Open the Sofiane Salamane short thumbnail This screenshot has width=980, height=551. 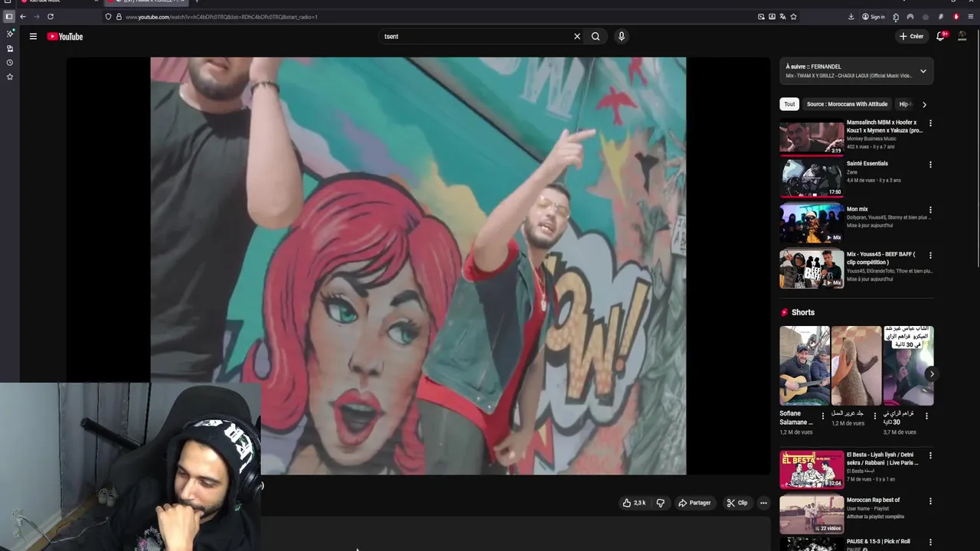tap(805, 366)
